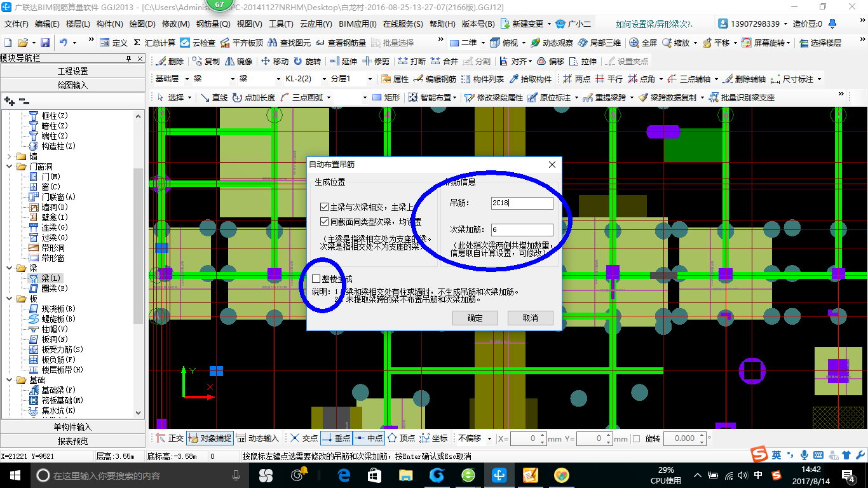Activate 动态观察 orbit view

(x=552, y=43)
